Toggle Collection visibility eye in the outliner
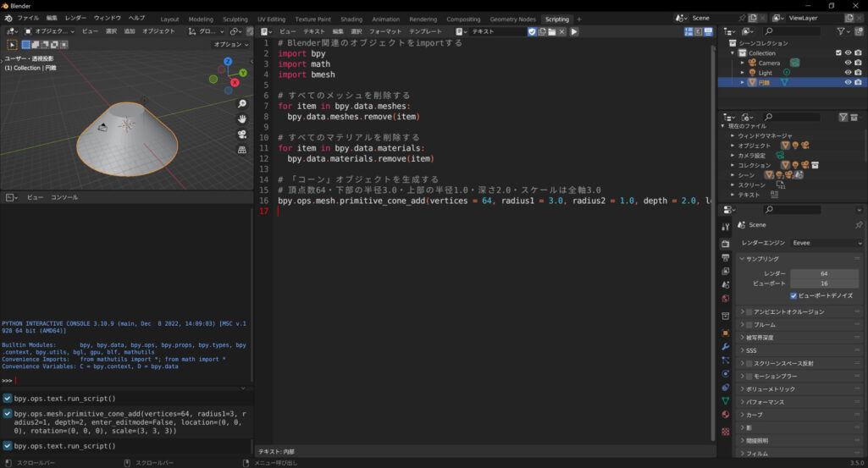 [x=848, y=53]
